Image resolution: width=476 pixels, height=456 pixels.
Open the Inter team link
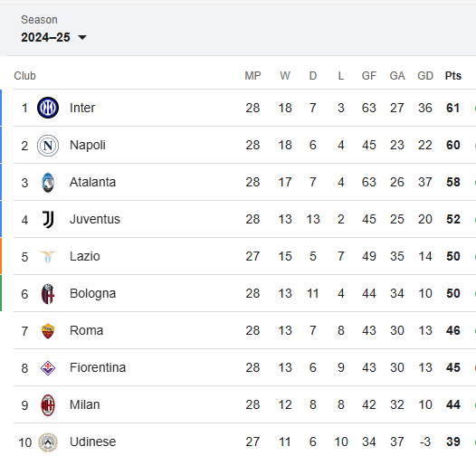(x=82, y=108)
